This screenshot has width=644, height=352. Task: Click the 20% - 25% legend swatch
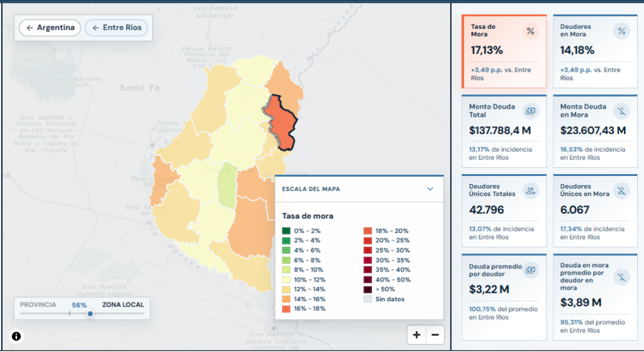(367, 240)
